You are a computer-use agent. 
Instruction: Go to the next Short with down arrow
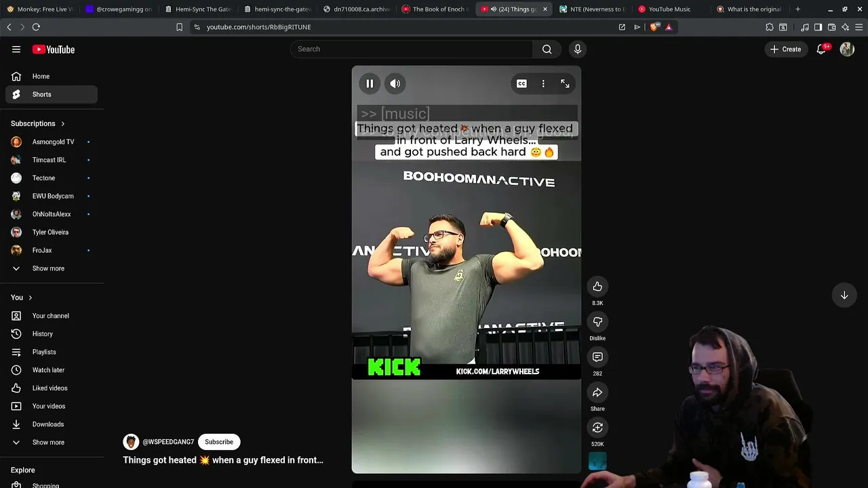(x=844, y=296)
